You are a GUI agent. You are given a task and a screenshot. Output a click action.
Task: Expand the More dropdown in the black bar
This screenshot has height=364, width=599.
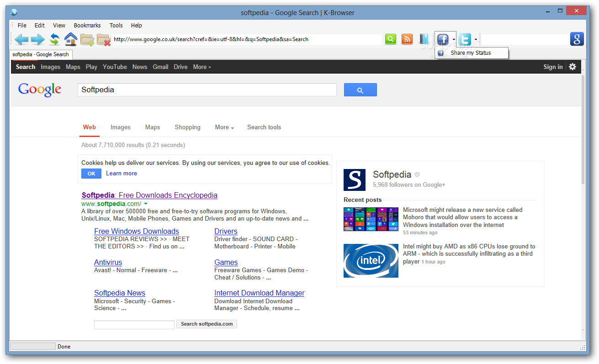click(x=202, y=67)
